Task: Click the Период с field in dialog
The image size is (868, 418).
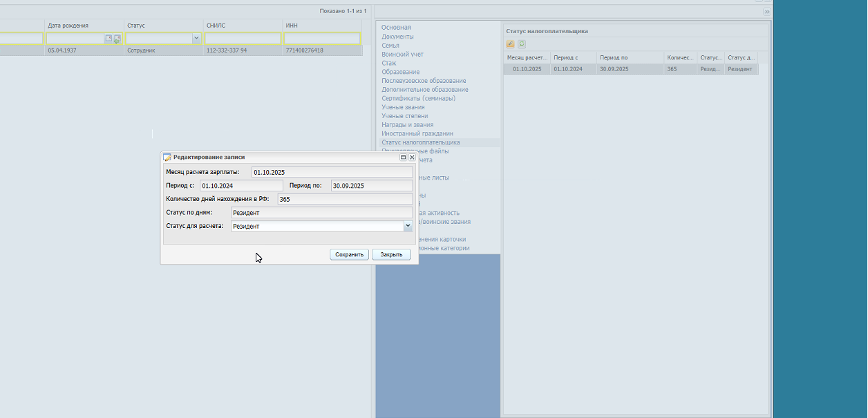Action: click(x=241, y=186)
